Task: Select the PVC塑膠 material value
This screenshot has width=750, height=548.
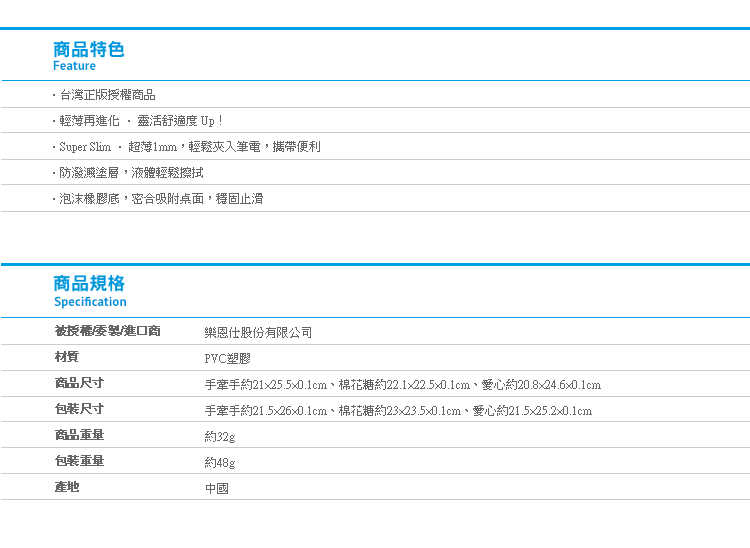Action: 226,358
